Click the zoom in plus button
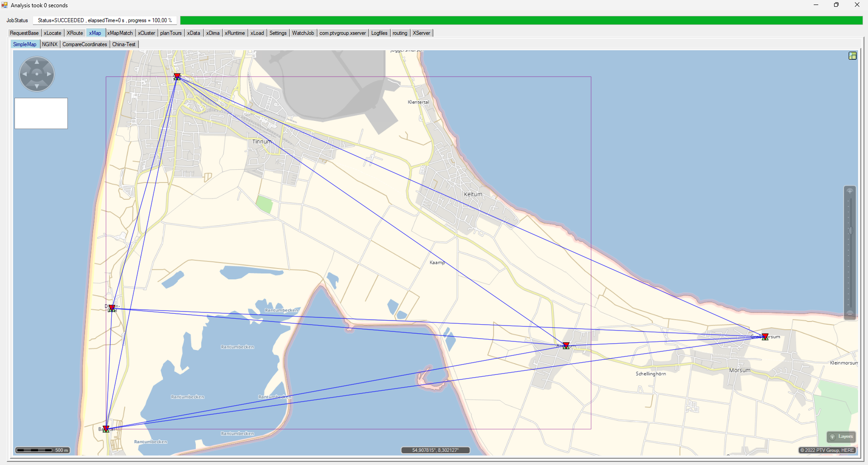Viewport: 868px width, 465px height. pos(850,191)
